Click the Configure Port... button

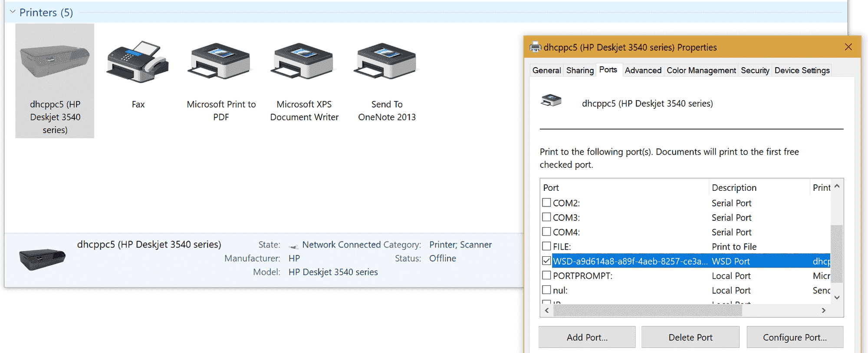click(x=795, y=337)
